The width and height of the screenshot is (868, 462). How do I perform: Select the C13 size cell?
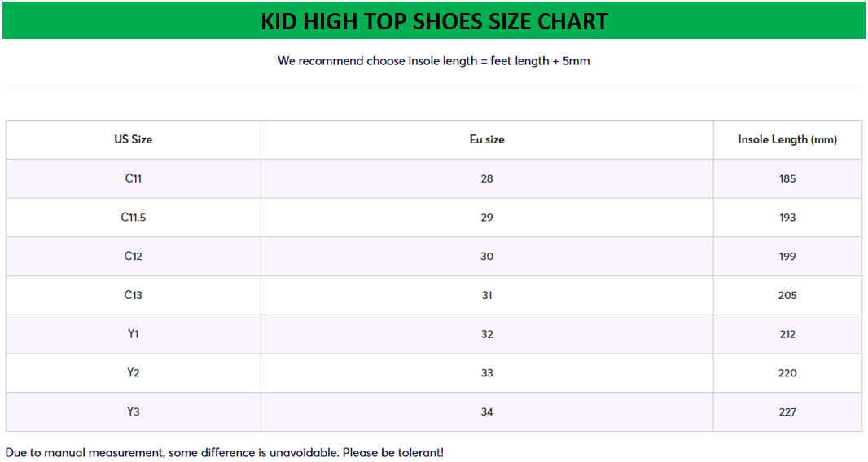coord(134,295)
